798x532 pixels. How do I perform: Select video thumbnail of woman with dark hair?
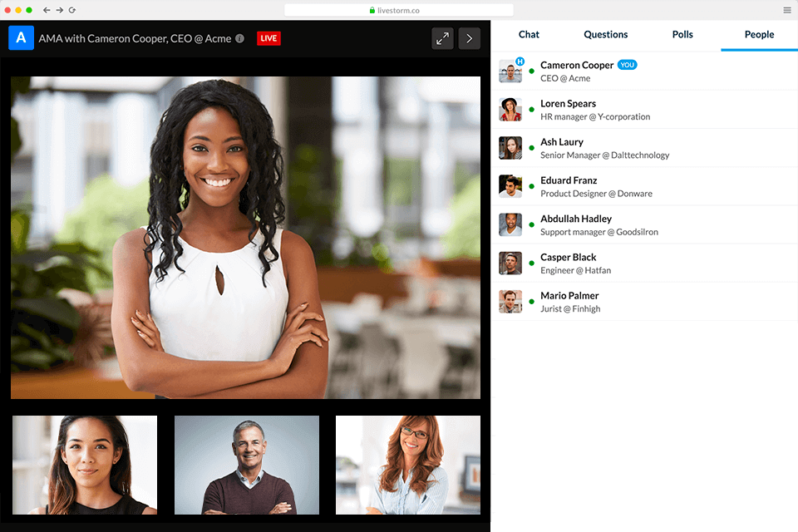coord(85,465)
